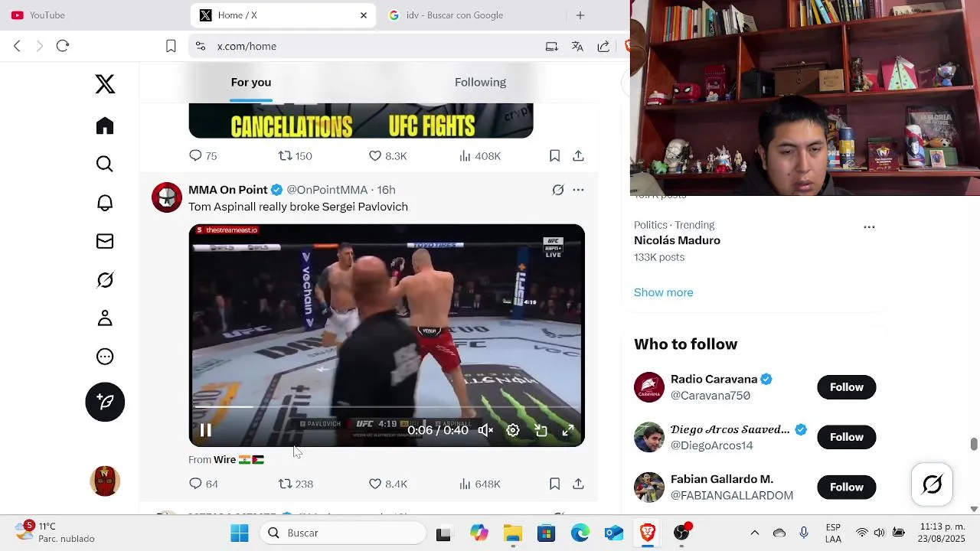Open MMA On Point profile name
This screenshot has height=551, width=980.
pyautogui.click(x=228, y=190)
